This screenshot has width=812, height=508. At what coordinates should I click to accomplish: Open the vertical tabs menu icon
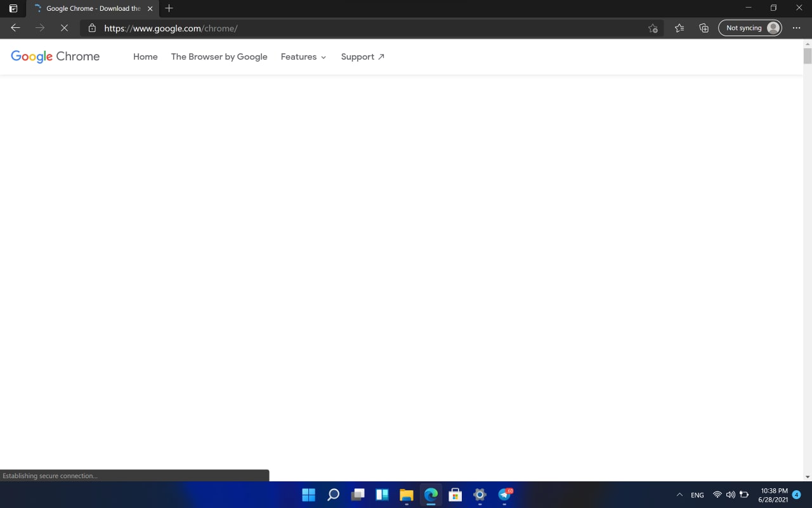click(x=13, y=8)
